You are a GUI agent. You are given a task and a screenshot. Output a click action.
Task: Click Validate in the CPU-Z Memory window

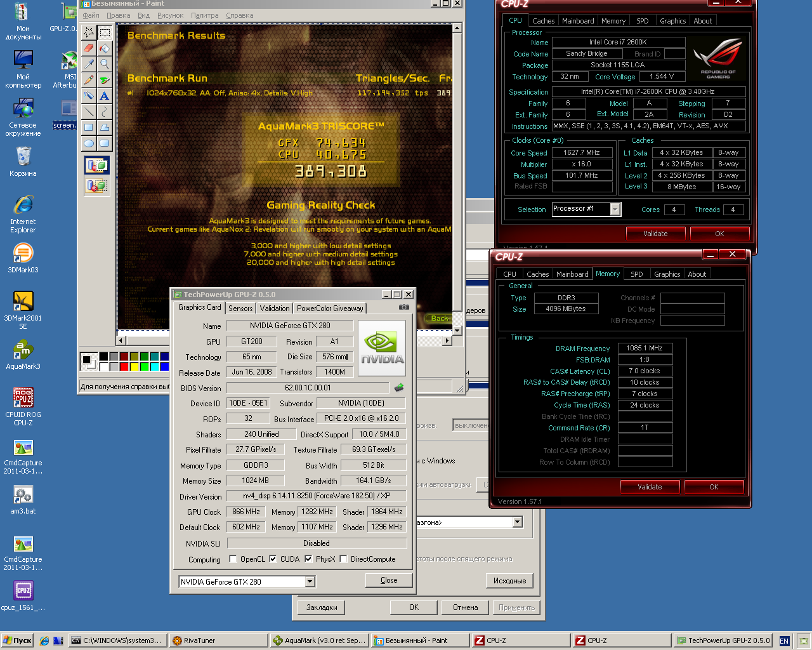pos(650,487)
